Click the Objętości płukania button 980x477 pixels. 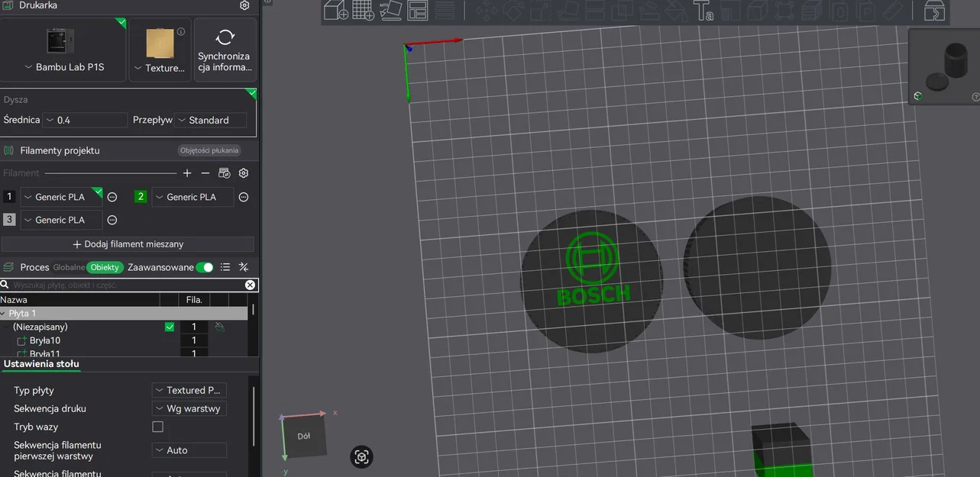click(209, 150)
